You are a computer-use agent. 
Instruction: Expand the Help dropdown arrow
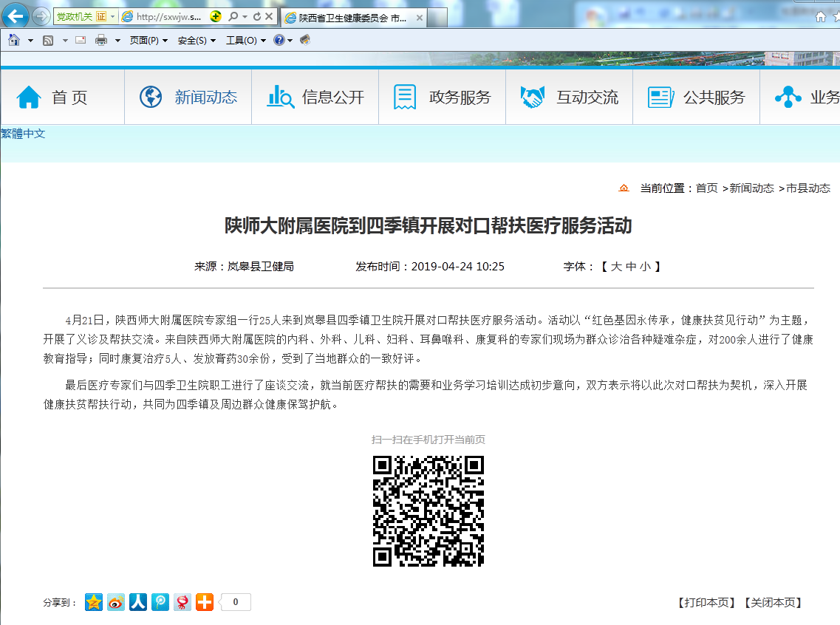pyautogui.click(x=290, y=40)
